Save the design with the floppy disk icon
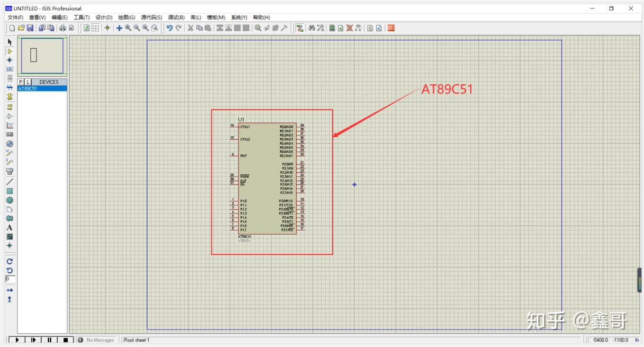Screen dimensions: 644x347 pos(30,28)
